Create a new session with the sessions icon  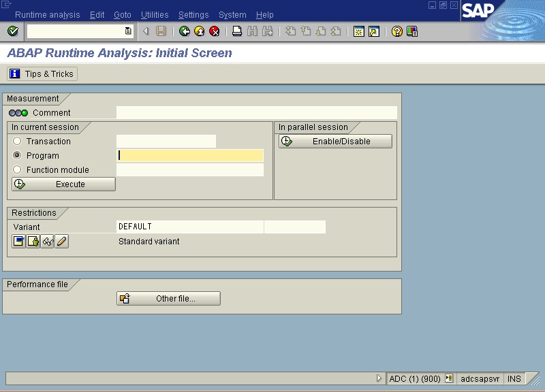pyautogui.click(x=358, y=31)
